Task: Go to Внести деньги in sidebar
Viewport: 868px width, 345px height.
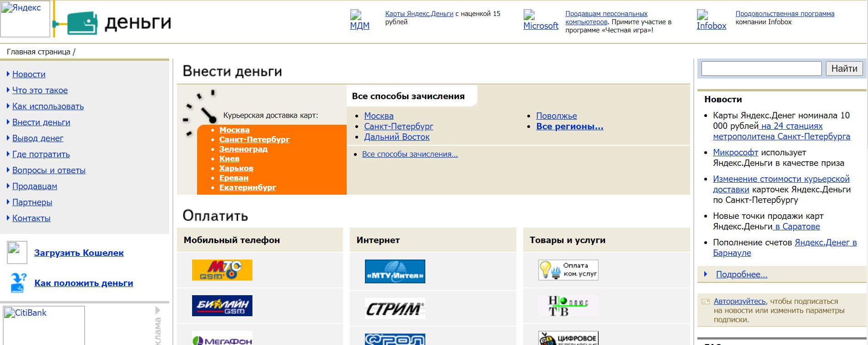Action: [41, 122]
